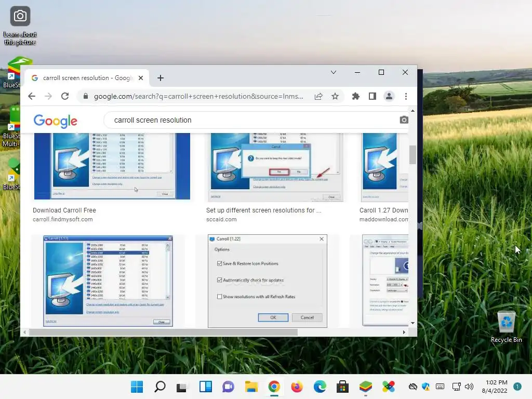Switch to Chrome on the taskbar

pyautogui.click(x=274, y=387)
